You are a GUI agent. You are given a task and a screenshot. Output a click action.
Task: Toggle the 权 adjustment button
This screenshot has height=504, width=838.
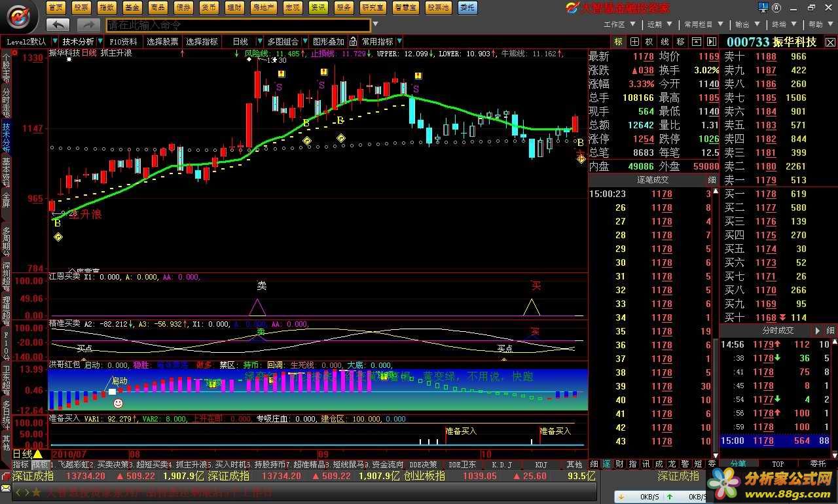(650, 41)
